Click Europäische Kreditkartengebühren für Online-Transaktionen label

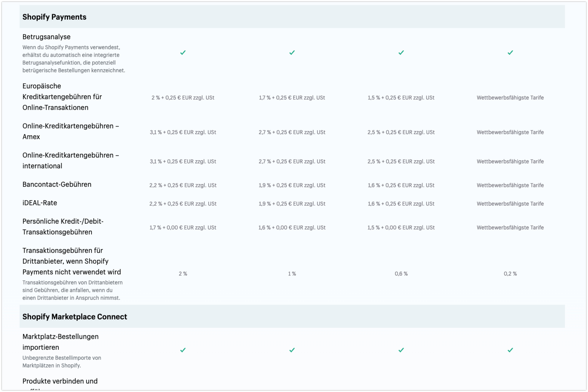[62, 97]
